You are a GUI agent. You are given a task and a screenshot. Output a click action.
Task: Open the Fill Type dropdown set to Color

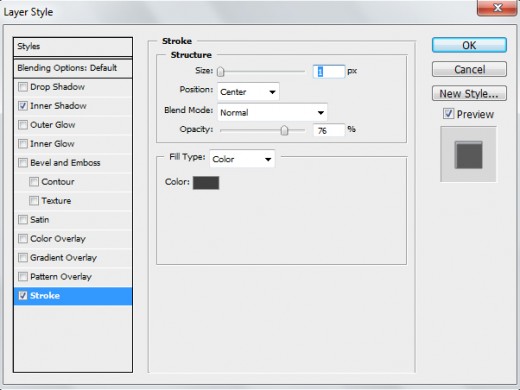(242, 159)
